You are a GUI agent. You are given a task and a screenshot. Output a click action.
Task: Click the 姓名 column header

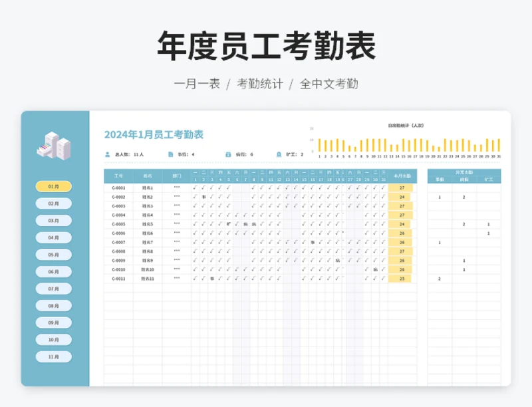point(148,176)
